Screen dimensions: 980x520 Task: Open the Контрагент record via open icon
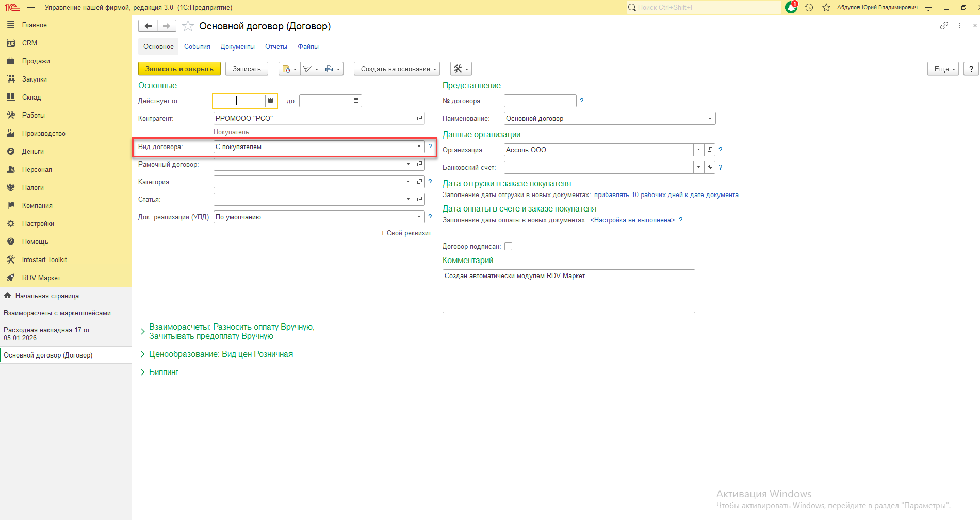[x=419, y=118]
